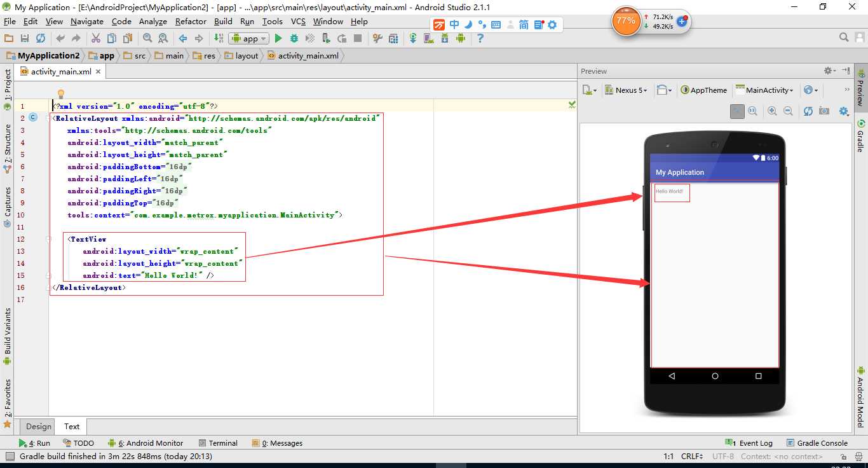Screen dimensions: 868x468
Task: Click the Sync Project with Gradle icon
Action: coord(413,39)
